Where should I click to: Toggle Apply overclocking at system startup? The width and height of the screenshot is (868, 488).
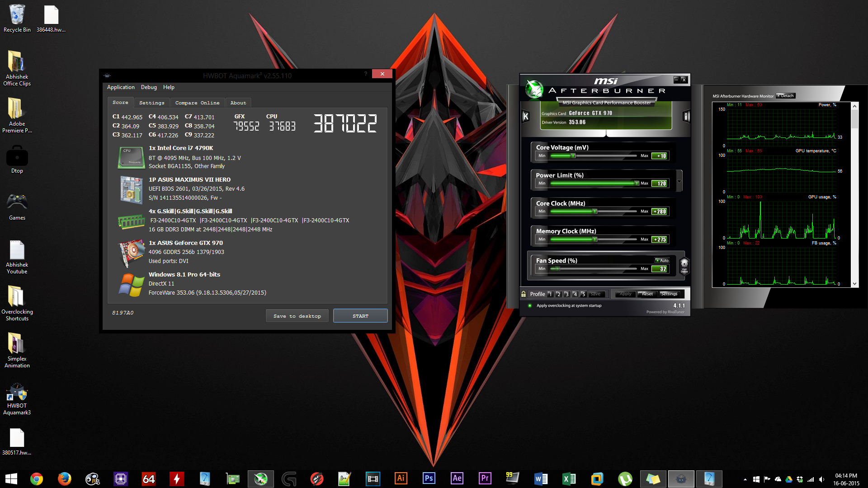point(530,306)
